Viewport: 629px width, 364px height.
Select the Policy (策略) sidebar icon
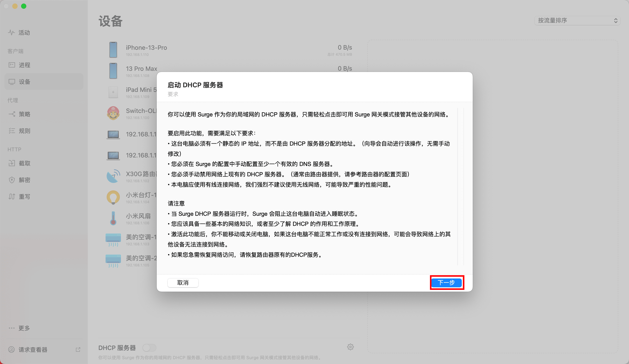tap(12, 114)
